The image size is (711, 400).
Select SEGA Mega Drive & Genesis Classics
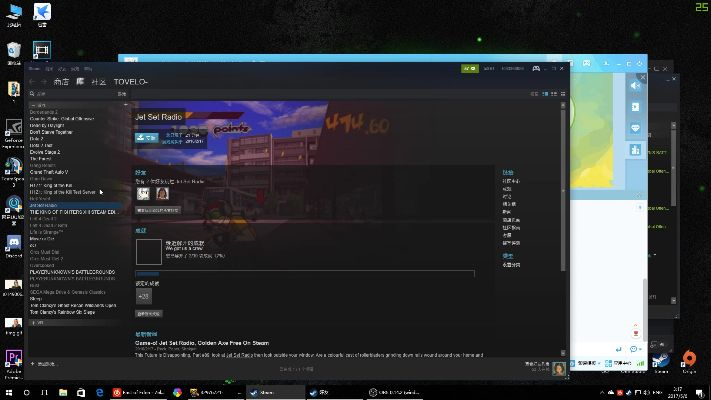coord(68,292)
